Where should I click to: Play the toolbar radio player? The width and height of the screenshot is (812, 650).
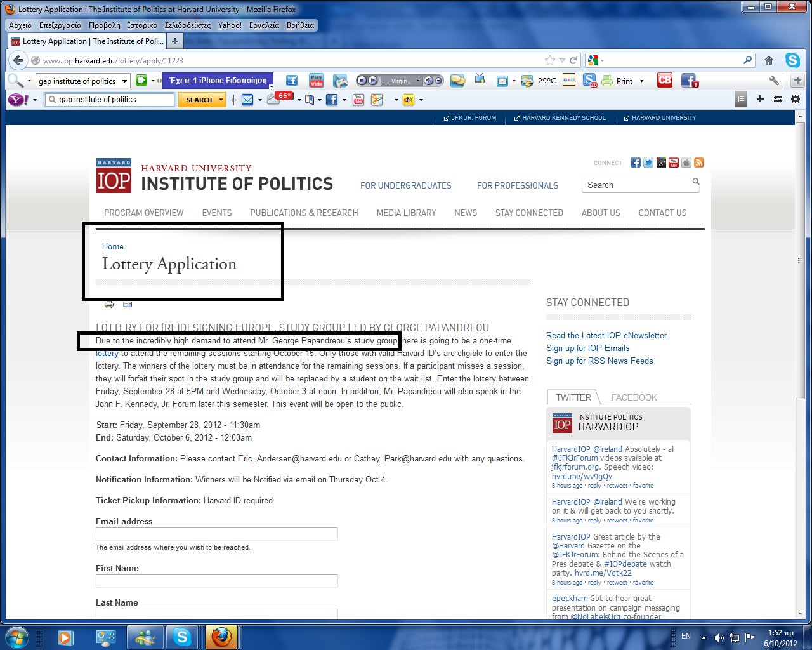[x=372, y=81]
